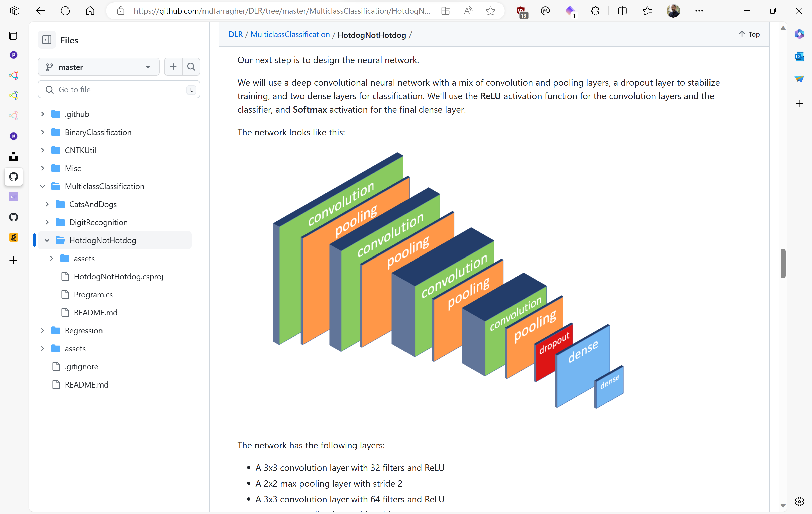Open the file search magnifier button
Image resolution: width=812 pixels, height=514 pixels.
[191, 67]
